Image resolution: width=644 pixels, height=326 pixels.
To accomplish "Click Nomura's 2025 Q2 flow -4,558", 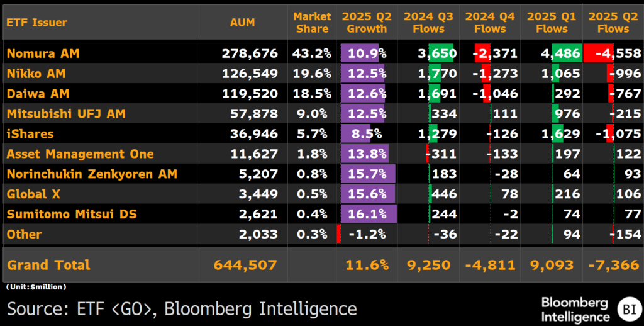I will coord(619,53).
